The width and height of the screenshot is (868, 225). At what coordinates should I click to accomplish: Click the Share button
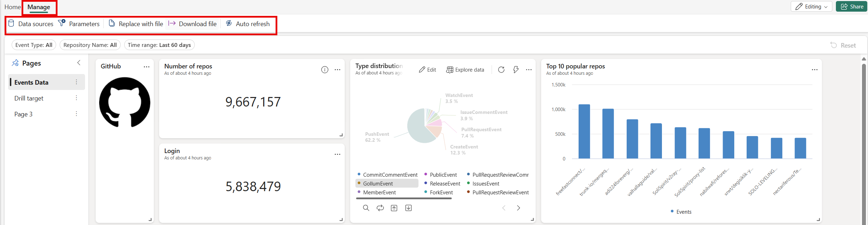click(851, 7)
